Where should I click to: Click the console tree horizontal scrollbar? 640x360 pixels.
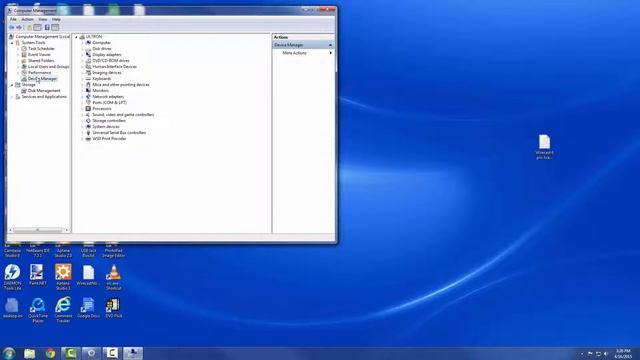click(38, 230)
